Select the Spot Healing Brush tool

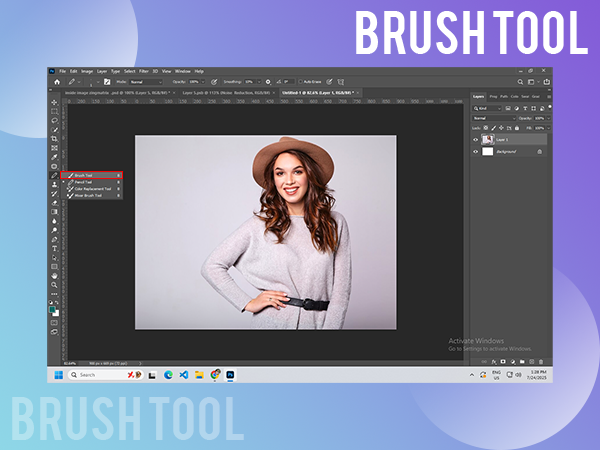pos(54,166)
